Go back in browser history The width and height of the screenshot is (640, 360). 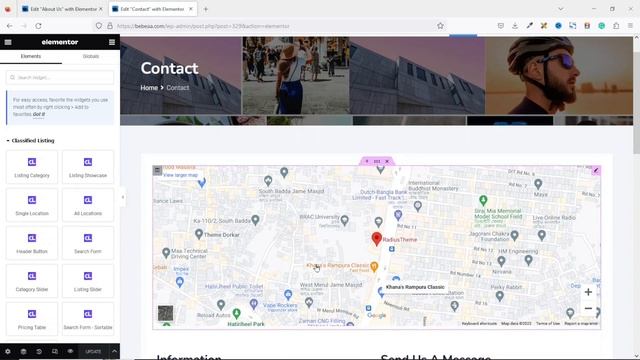(9, 26)
